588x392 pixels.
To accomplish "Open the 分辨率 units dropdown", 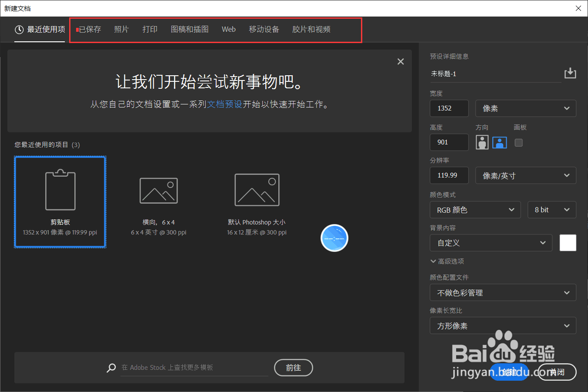I will coord(525,175).
